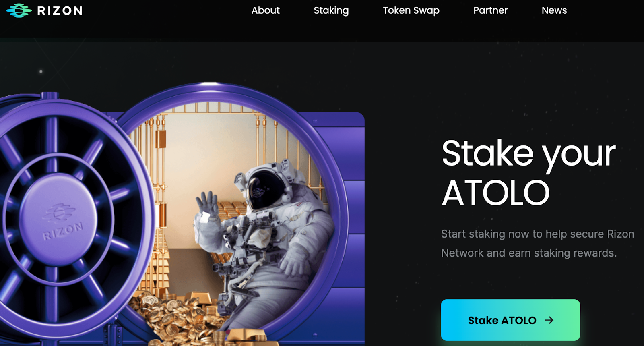Click the "Stake your ATOLO" heading
The height and width of the screenshot is (346, 644).
[528, 172]
